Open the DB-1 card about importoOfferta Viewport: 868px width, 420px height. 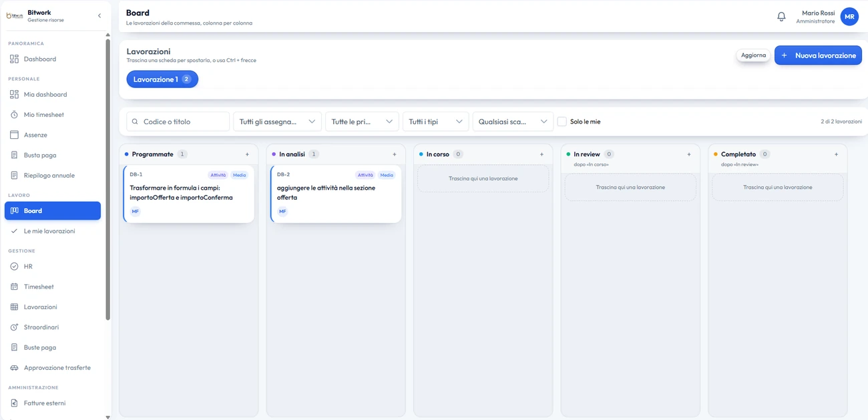(x=189, y=194)
